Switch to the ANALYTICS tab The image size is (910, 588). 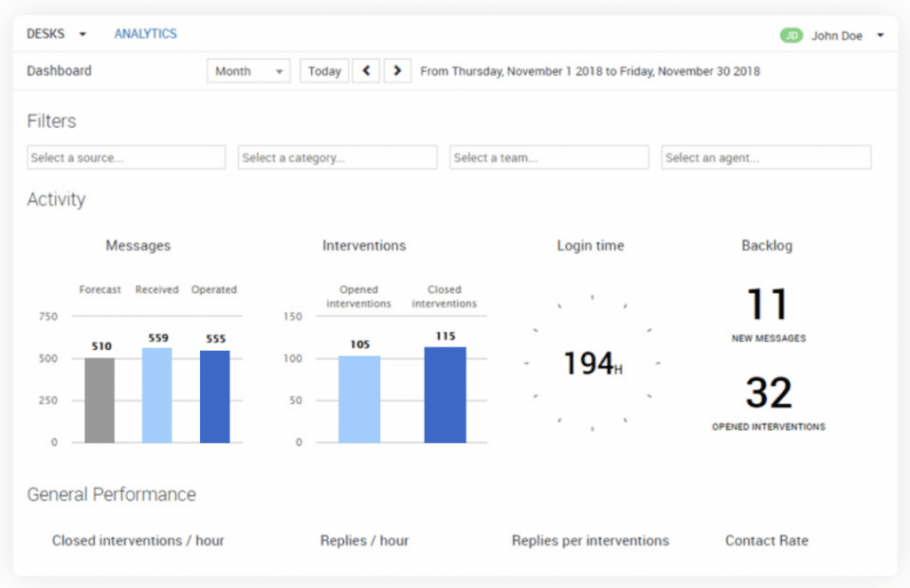[145, 34]
